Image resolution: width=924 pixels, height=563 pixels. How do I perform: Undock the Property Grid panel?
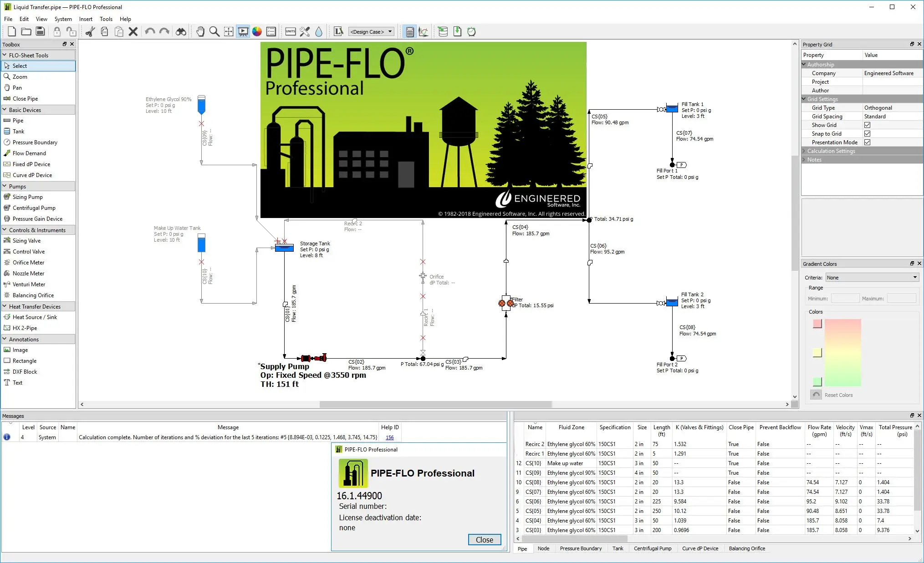point(912,44)
